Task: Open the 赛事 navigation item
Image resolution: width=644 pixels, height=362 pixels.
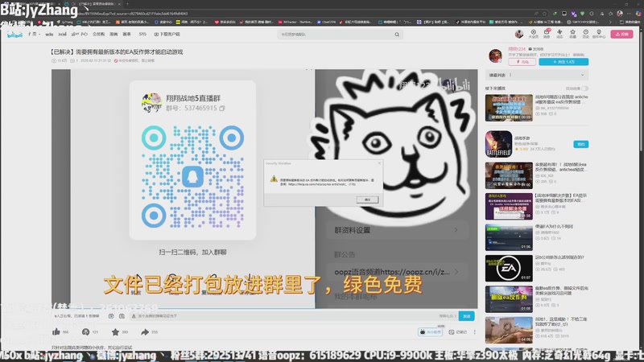Action: [x=127, y=35]
